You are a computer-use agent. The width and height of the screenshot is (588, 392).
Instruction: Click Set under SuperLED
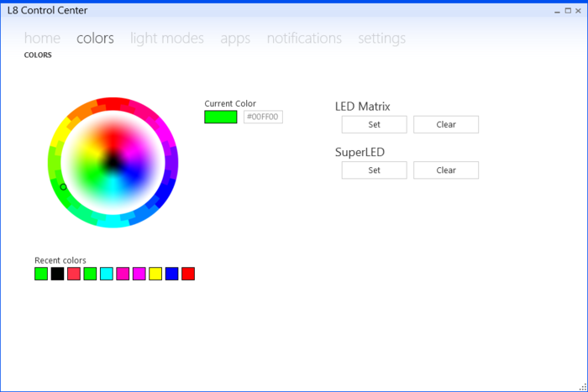[375, 170]
